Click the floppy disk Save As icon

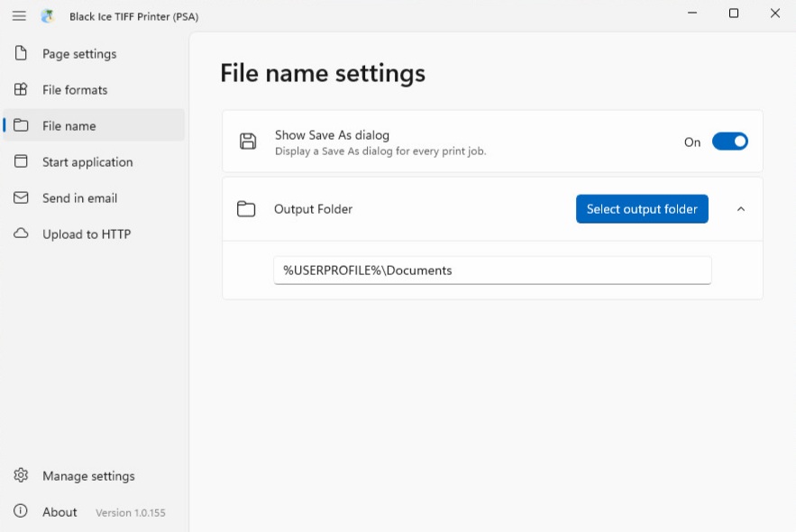248,142
